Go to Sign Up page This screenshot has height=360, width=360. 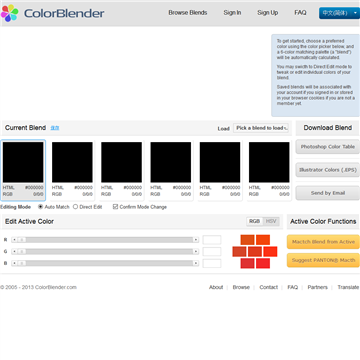point(268,13)
